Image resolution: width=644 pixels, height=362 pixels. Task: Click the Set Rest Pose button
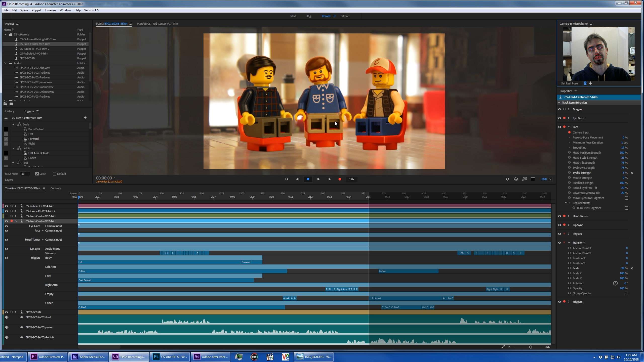pos(569,83)
